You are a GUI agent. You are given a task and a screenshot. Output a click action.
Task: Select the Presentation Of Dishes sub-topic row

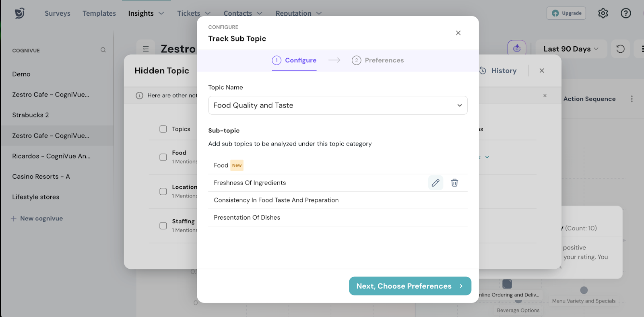247,218
